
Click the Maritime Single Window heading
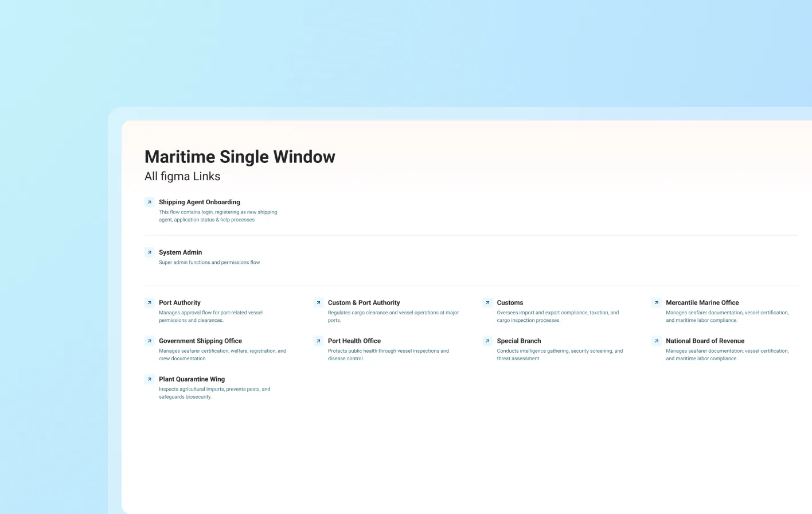(240, 157)
